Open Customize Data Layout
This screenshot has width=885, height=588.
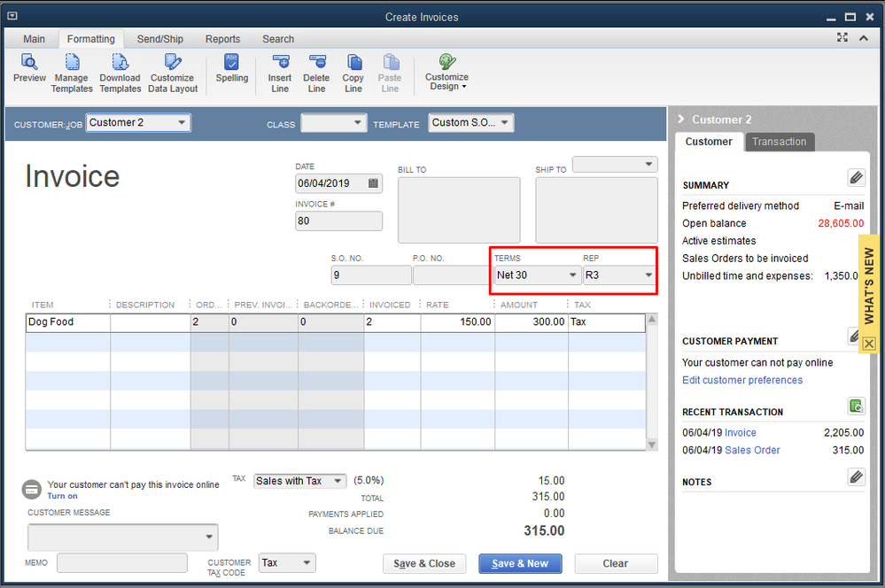[x=173, y=73]
